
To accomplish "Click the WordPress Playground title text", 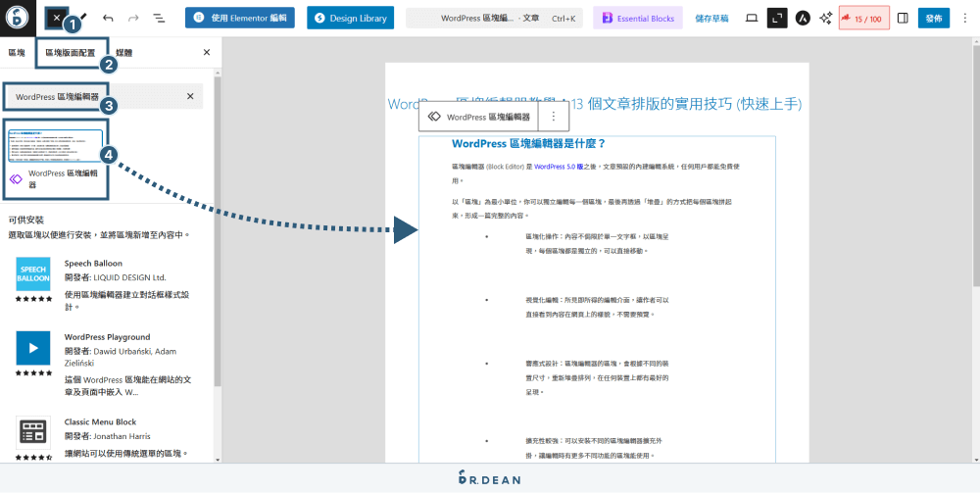I will click(107, 337).
